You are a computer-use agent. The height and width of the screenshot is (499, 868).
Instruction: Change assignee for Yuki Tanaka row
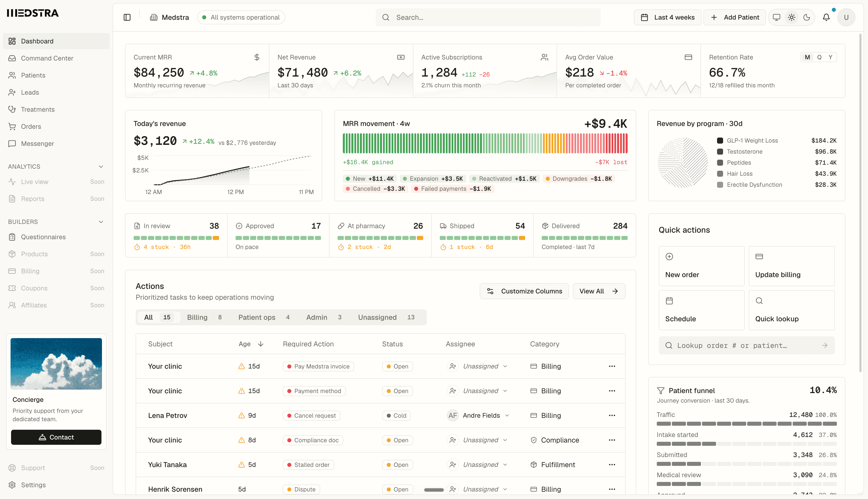click(477, 465)
